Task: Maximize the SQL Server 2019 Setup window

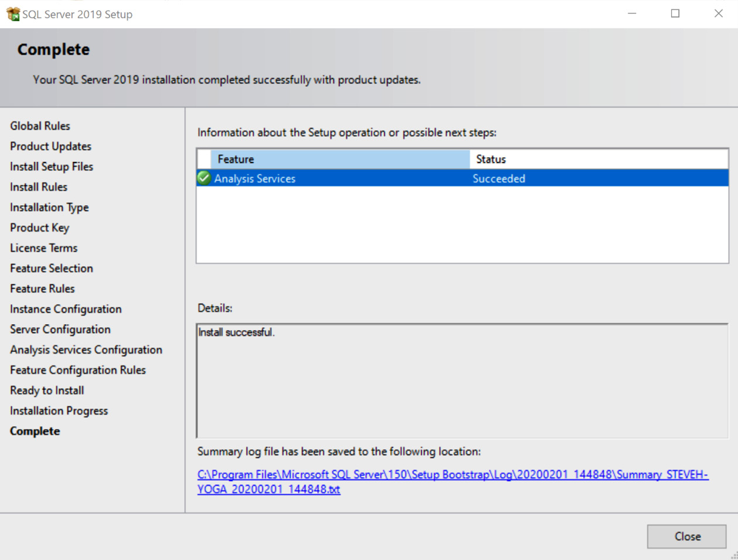Action: [675, 13]
